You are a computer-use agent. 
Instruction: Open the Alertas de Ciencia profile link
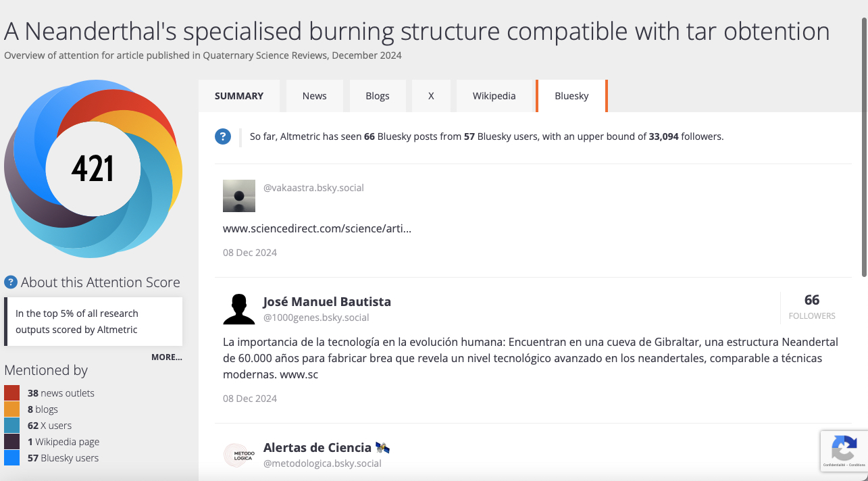pyautogui.click(x=317, y=447)
